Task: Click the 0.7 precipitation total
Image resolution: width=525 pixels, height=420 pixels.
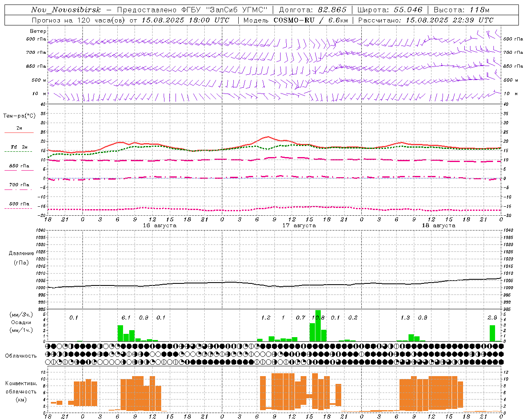Action: tap(301, 317)
